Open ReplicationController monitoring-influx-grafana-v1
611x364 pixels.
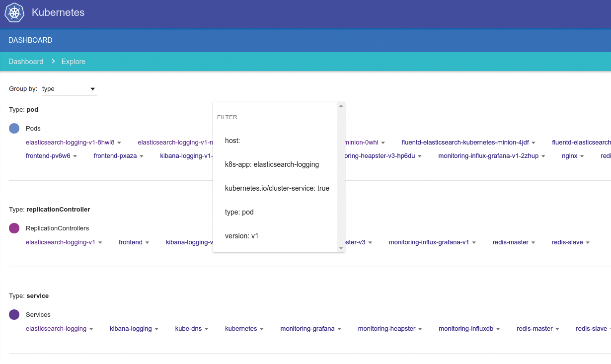point(429,242)
